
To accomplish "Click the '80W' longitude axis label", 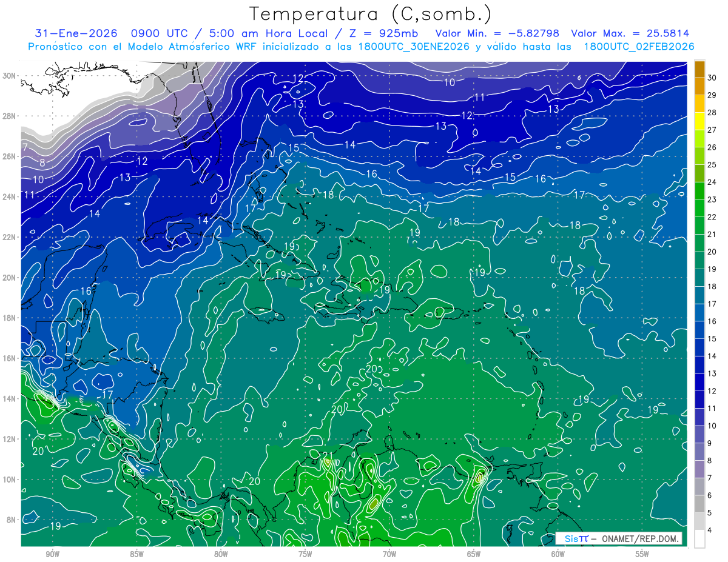I will pyautogui.click(x=221, y=555).
